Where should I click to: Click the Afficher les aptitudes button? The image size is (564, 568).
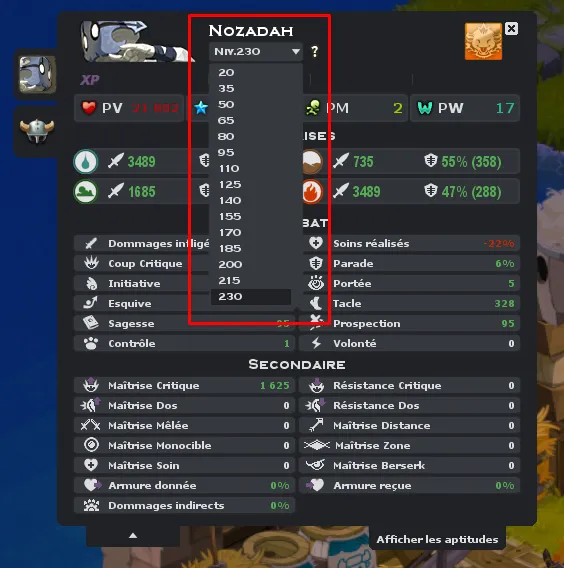click(437, 539)
